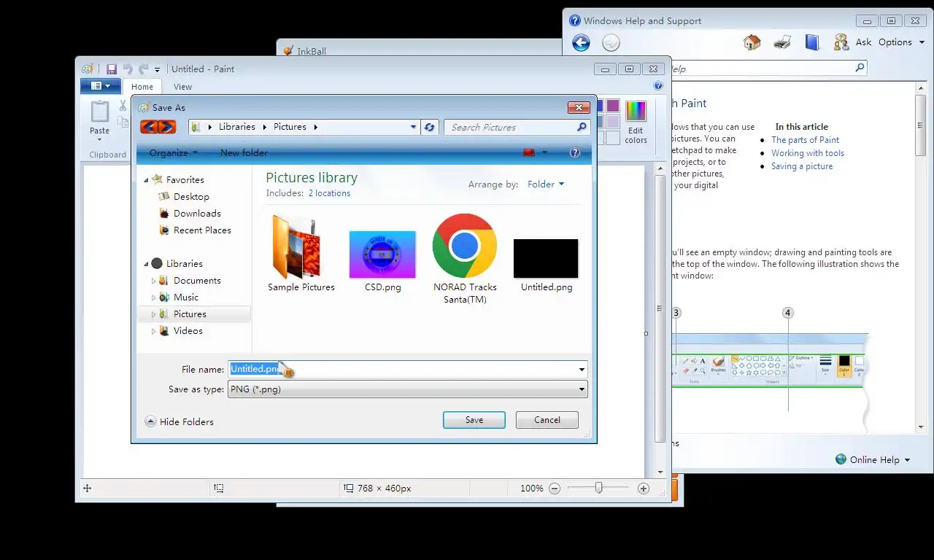The image size is (934, 560).
Task: Click the Save As dialog help icon
Action: [x=575, y=152]
